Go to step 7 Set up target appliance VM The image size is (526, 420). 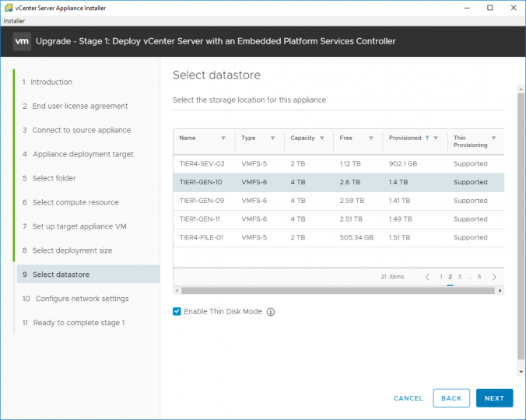pyautogui.click(x=75, y=226)
